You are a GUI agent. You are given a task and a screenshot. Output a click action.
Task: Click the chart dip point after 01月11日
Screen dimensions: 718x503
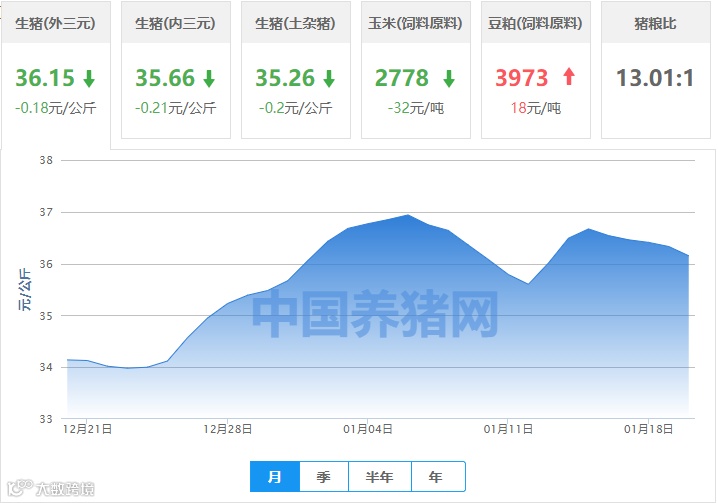coord(528,284)
